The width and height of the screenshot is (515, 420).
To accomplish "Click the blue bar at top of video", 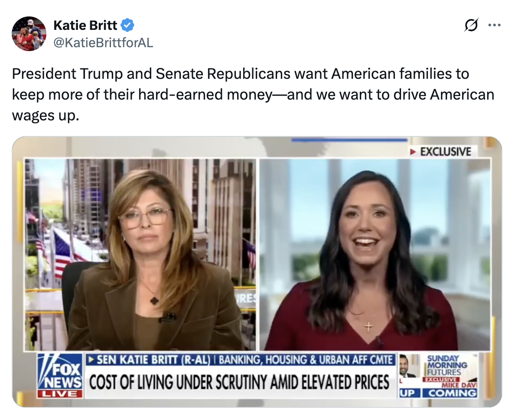I will [x=349, y=140].
